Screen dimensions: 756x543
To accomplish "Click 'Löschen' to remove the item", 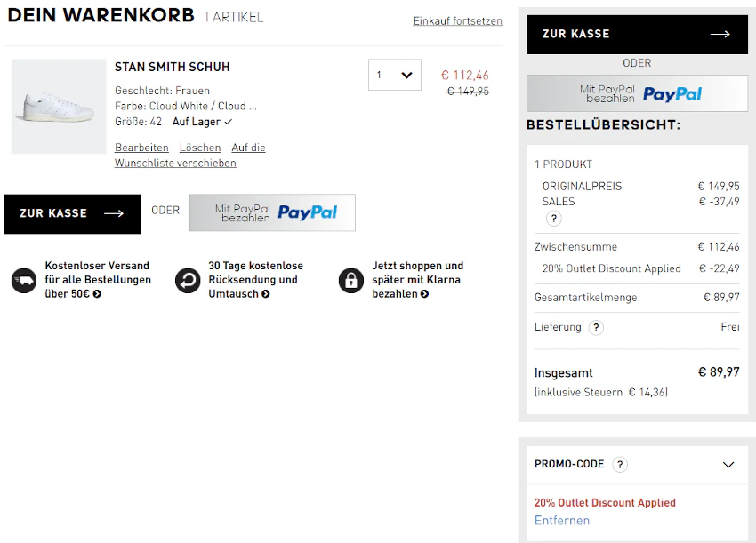I will (200, 148).
